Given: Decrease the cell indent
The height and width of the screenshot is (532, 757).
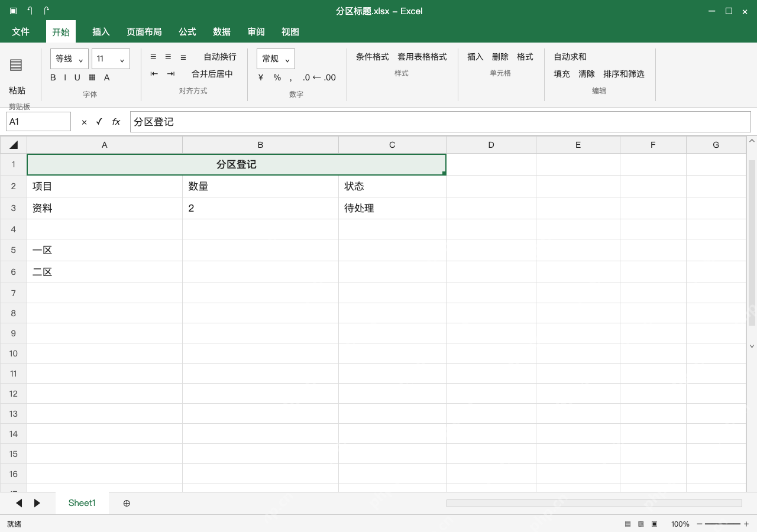Looking at the screenshot, I should pyautogui.click(x=154, y=74).
